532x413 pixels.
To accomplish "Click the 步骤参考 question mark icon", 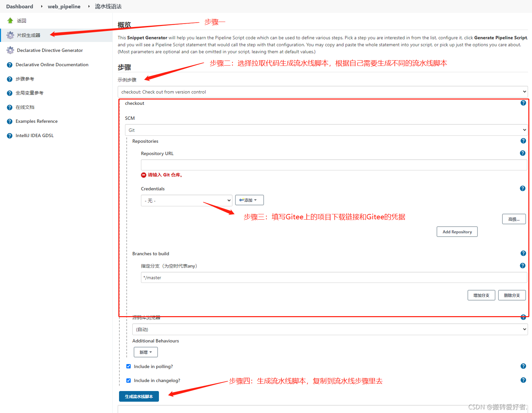I will [10, 79].
